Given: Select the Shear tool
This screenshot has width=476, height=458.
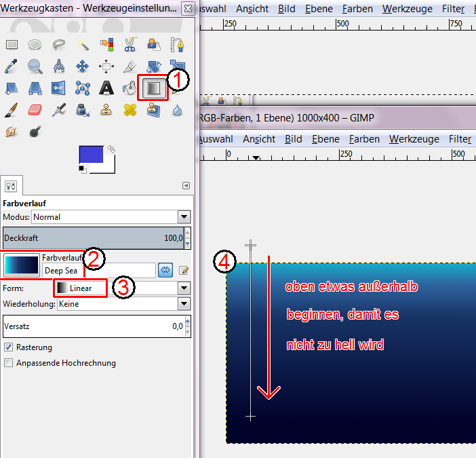Looking at the screenshot, I should 12,88.
